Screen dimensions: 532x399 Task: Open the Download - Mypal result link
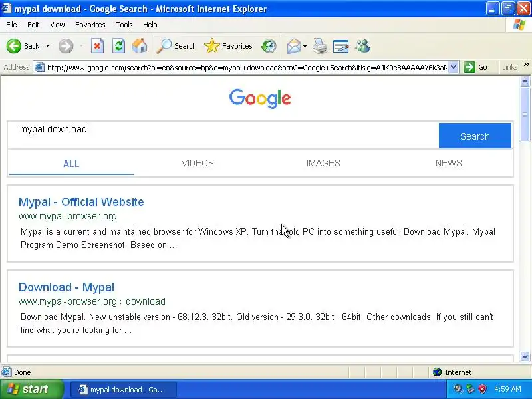(66, 287)
